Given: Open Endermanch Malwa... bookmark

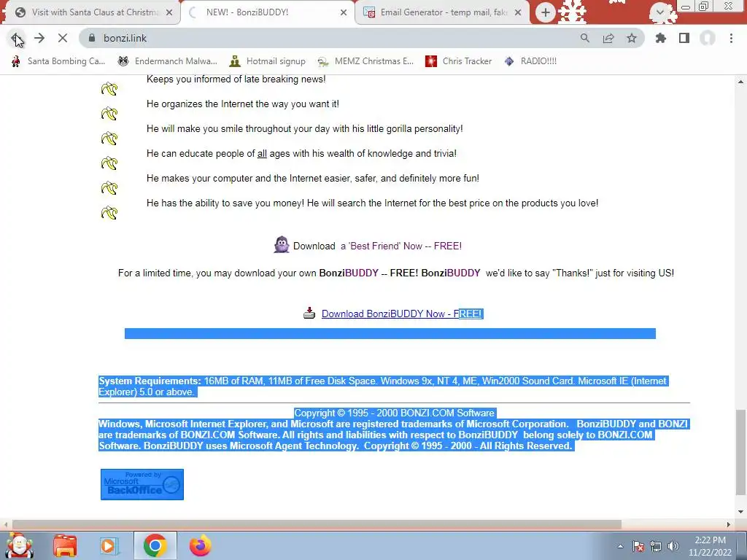Looking at the screenshot, I should point(167,61).
